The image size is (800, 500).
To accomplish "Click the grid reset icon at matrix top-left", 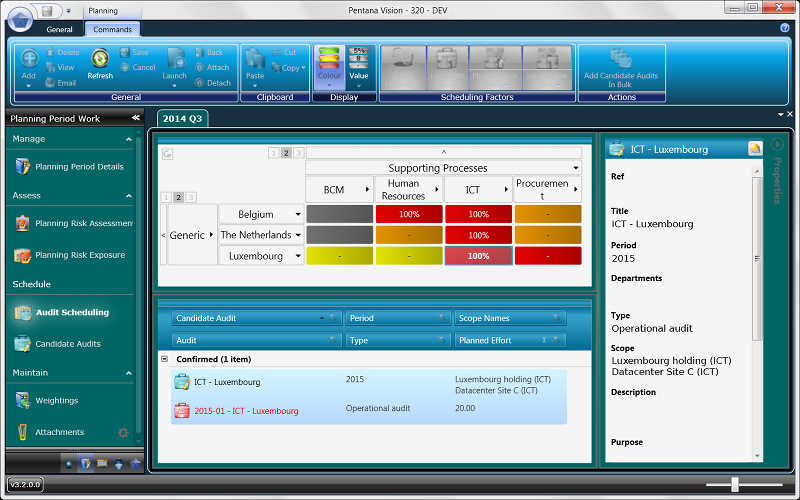I will coord(167,154).
